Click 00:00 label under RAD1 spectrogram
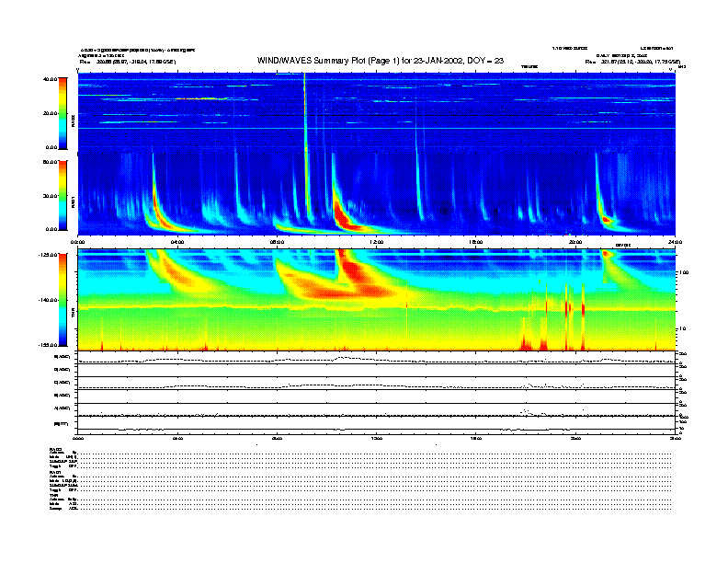 (77, 242)
